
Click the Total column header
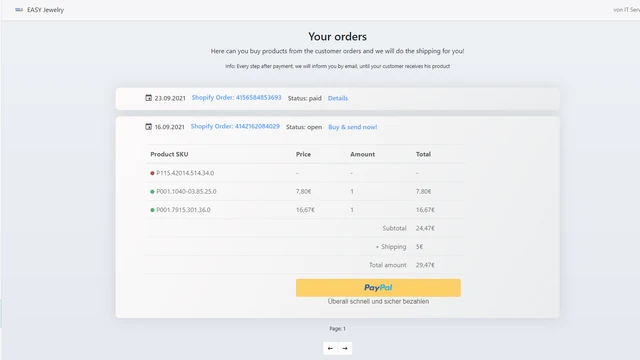coord(423,154)
